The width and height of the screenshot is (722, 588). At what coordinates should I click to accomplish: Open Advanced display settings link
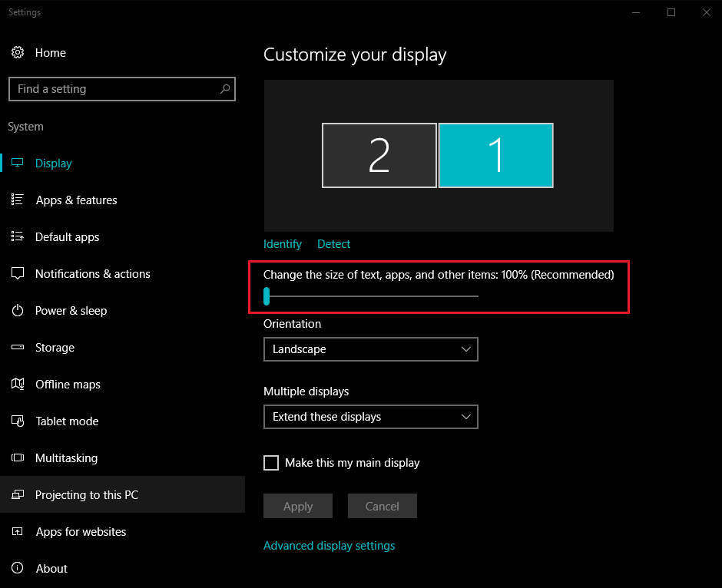point(330,546)
